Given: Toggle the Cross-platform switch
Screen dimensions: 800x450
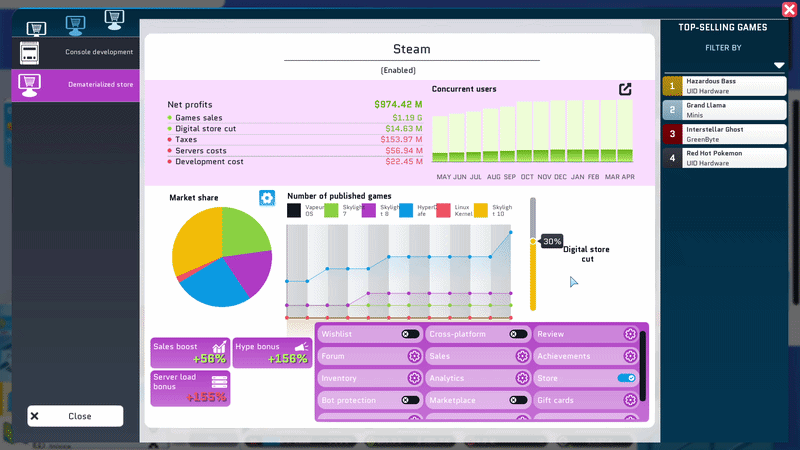Looking at the screenshot, I should pyautogui.click(x=518, y=334).
